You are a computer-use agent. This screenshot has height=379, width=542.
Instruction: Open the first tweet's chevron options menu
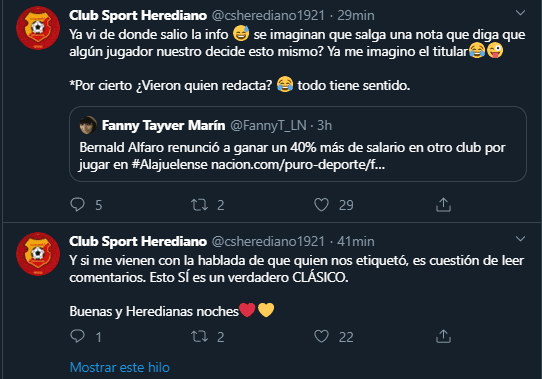click(520, 13)
